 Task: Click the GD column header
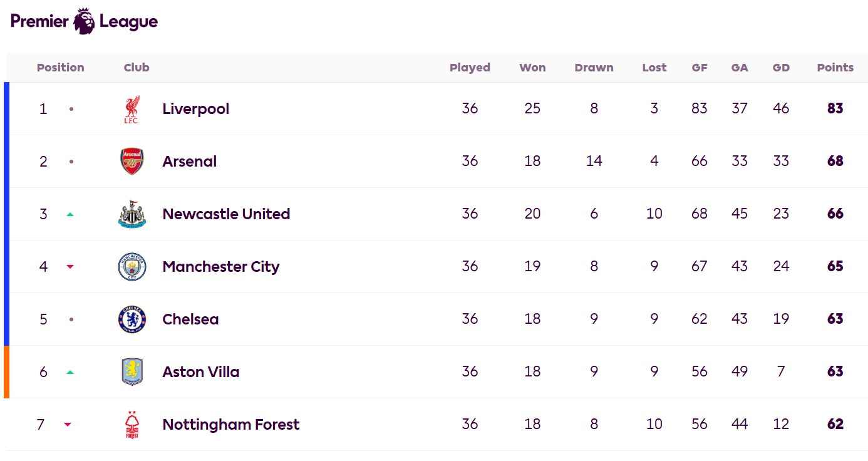781,68
